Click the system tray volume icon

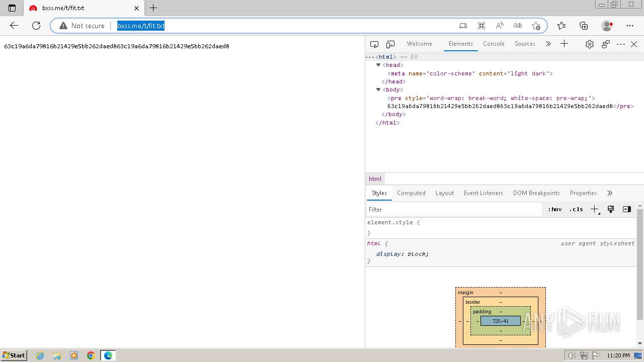click(572, 355)
